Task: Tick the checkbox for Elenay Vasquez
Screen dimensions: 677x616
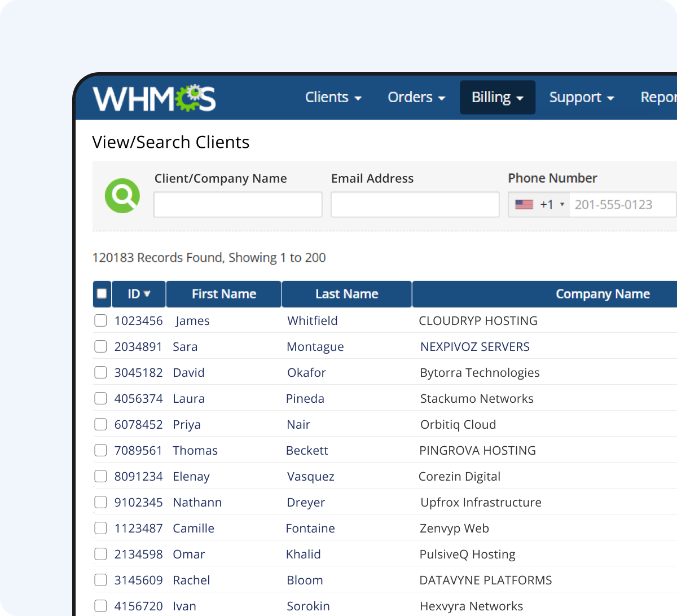Action: pos(100,476)
